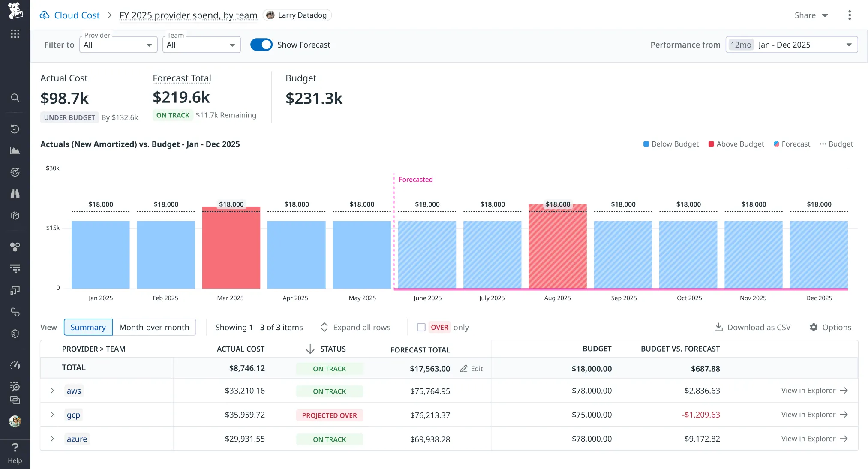This screenshot has width=868, height=469.
Task: Open the recent history clock icon
Action: pyautogui.click(x=15, y=129)
